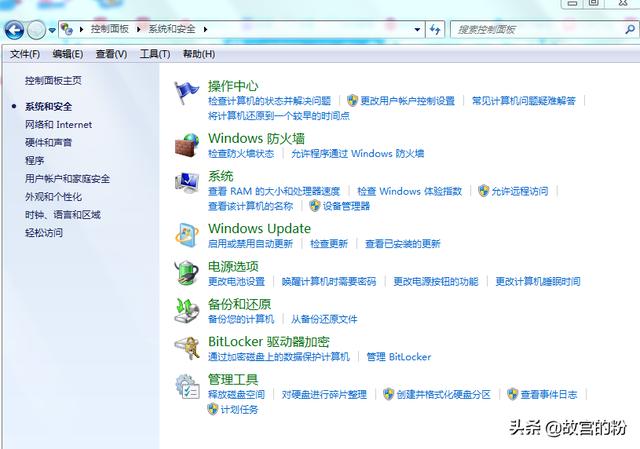Open the Windows 防火墙 brick wall icon
This screenshot has height=449, width=640.
click(x=188, y=145)
